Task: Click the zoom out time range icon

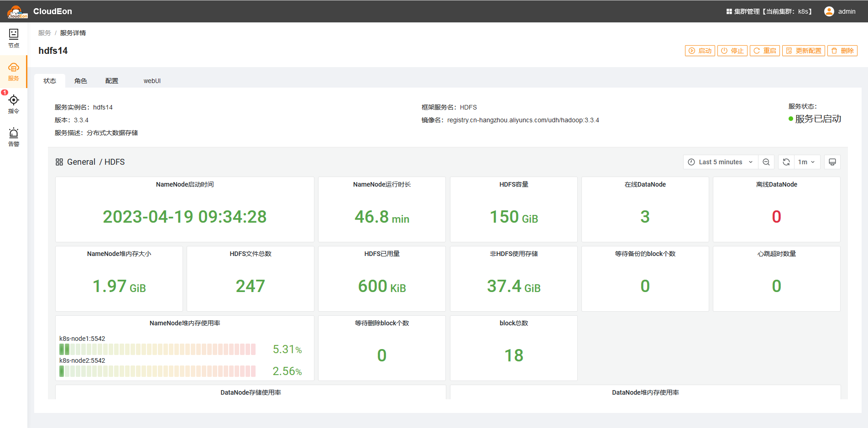Action: tap(766, 162)
